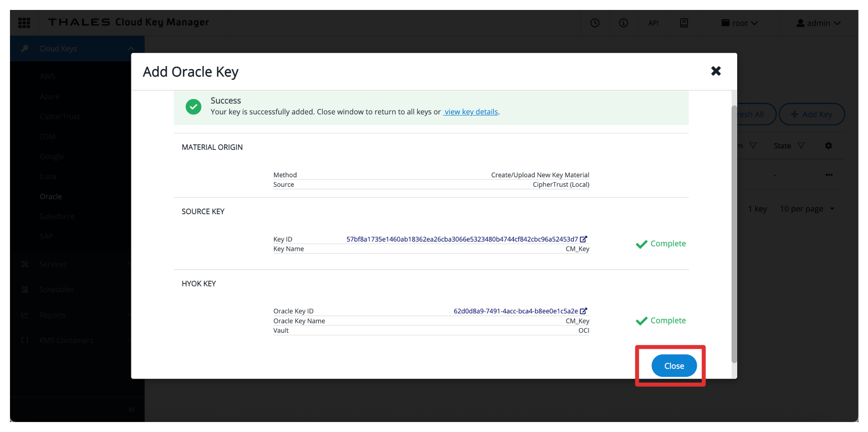Click the dialog vertical scrollbar
Image resolution: width=868 pixels, height=432 pixels.
click(x=734, y=234)
